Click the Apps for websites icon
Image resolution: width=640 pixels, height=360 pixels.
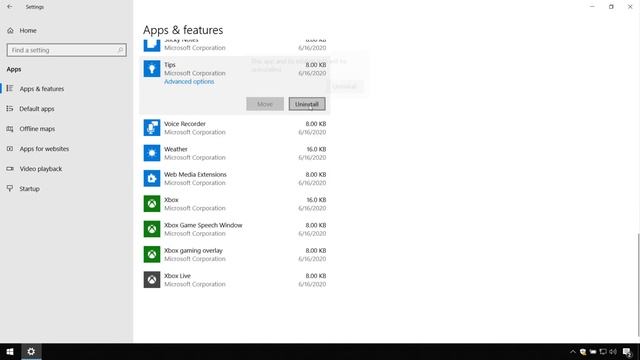(10, 149)
